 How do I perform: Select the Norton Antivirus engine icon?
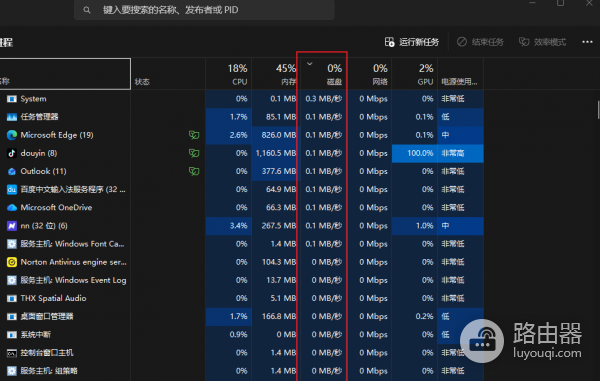click(x=12, y=262)
